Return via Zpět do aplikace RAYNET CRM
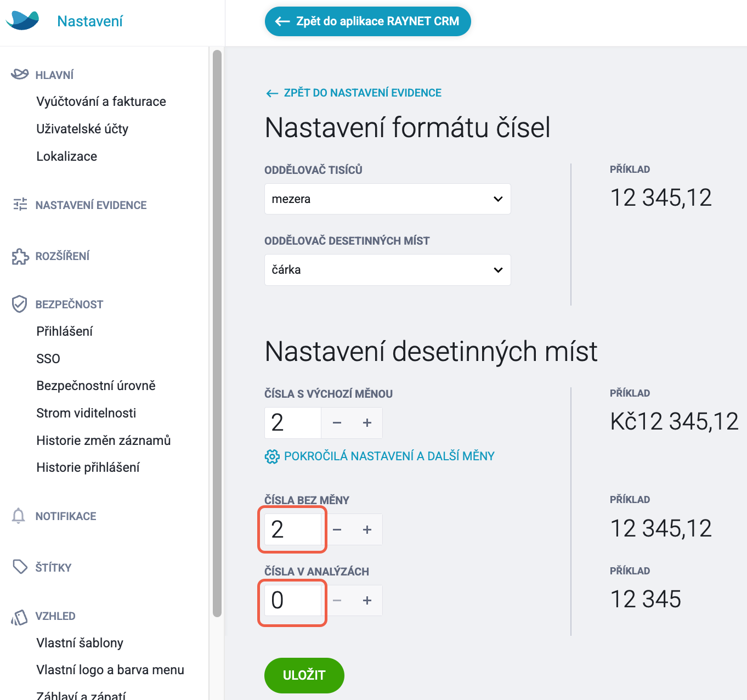The width and height of the screenshot is (747, 700). (368, 21)
